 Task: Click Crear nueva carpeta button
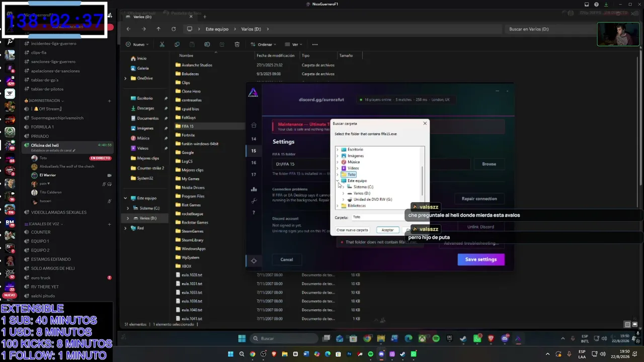click(x=352, y=230)
